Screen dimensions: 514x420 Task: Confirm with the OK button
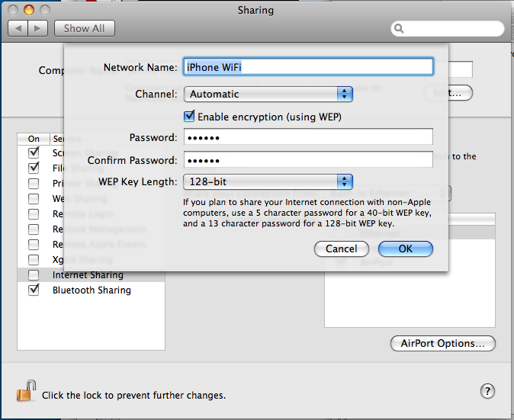coord(406,249)
